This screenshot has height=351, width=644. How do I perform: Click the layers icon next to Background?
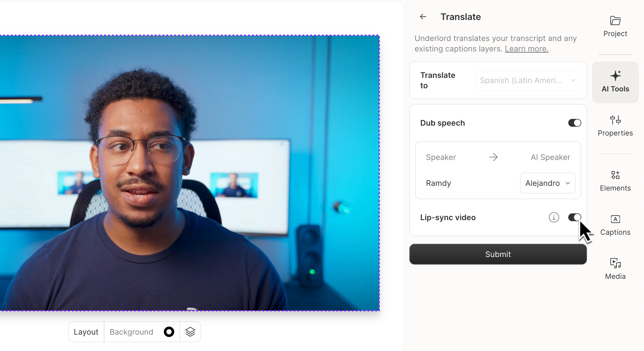(190, 332)
